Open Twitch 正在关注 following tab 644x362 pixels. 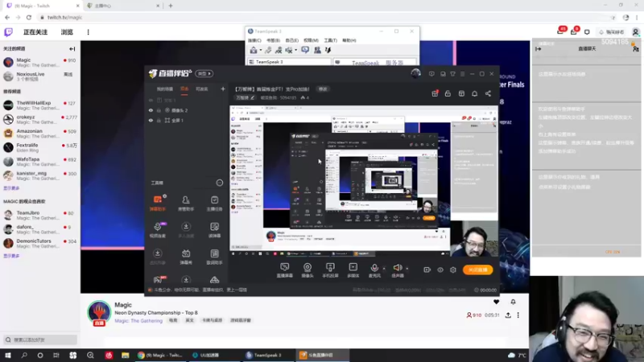35,32
